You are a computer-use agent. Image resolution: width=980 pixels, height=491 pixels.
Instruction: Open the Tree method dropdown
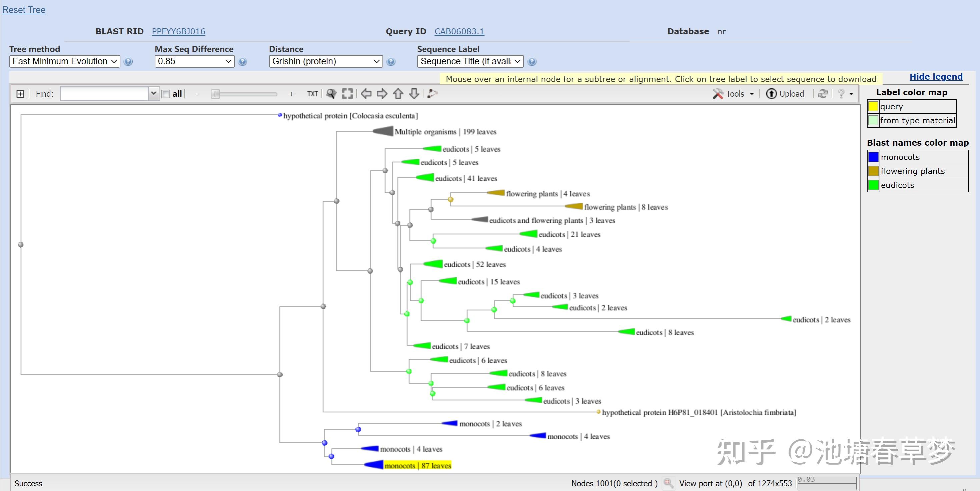click(x=65, y=61)
